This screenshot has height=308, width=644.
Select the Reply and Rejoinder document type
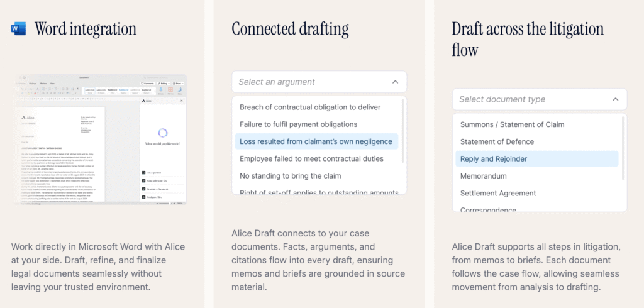tap(494, 159)
